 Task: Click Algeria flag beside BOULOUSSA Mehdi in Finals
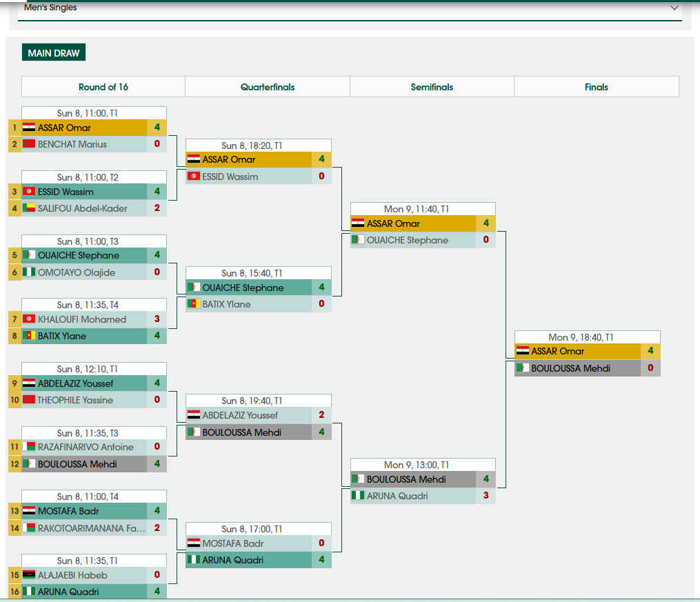[x=523, y=368]
